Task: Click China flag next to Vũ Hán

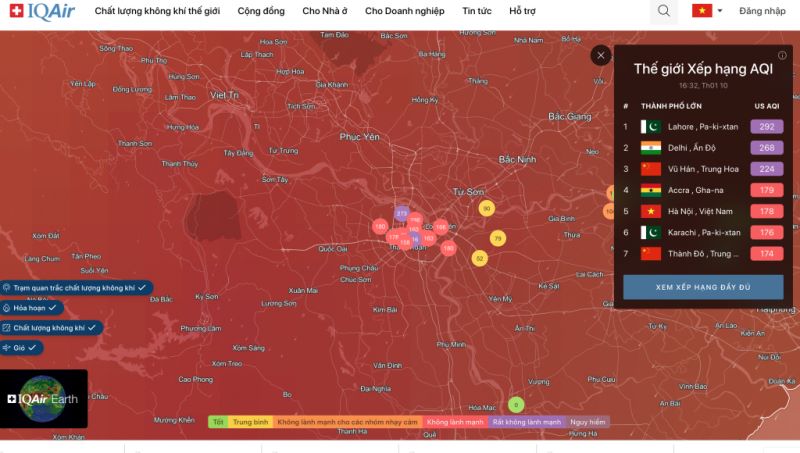Action: point(651,169)
